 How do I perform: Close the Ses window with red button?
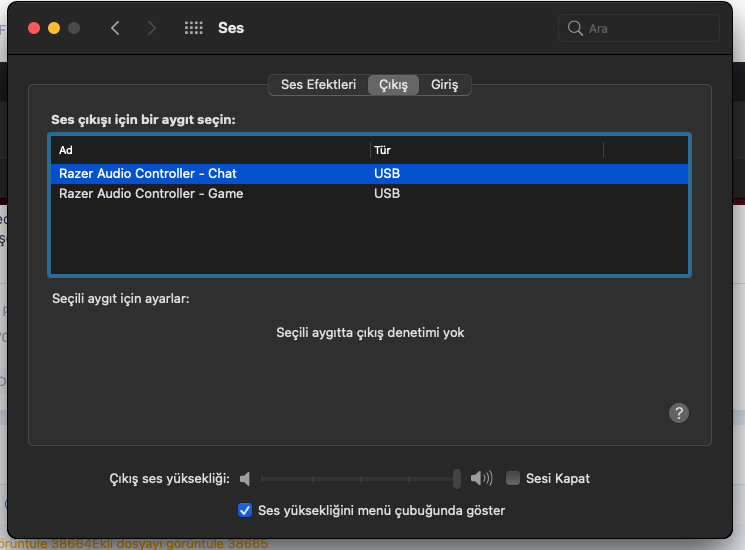tap(34, 28)
